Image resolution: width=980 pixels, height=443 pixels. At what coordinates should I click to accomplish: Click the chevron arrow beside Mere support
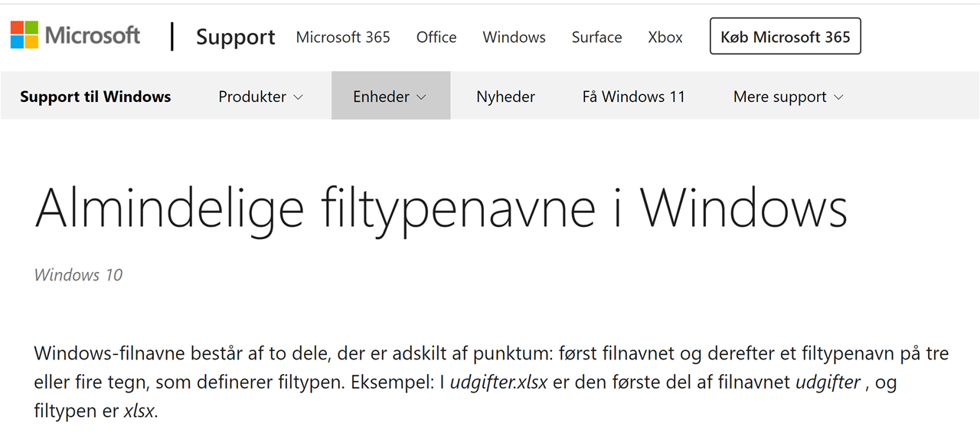click(x=838, y=97)
